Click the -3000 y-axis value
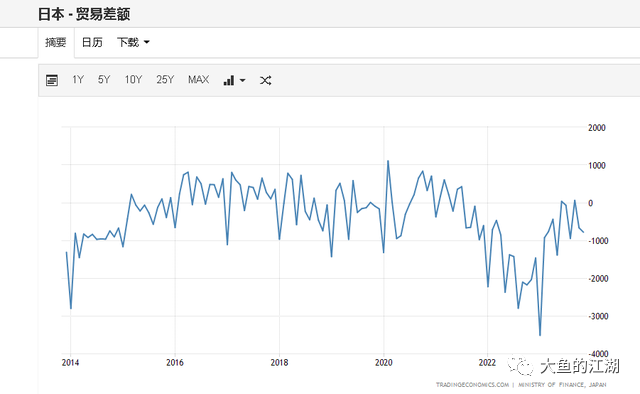 [x=598, y=316]
